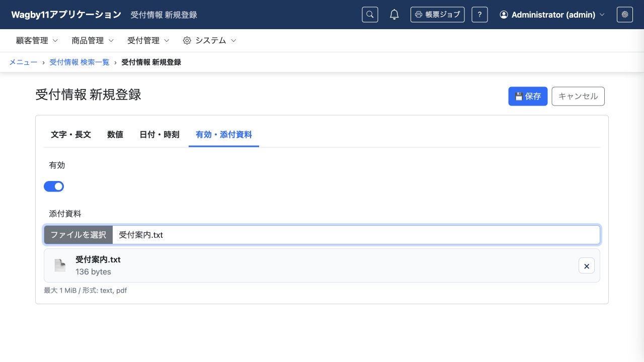
Task: Go to 受付情報 検索一覧 breadcrumb link
Action: [x=79, y=62]
